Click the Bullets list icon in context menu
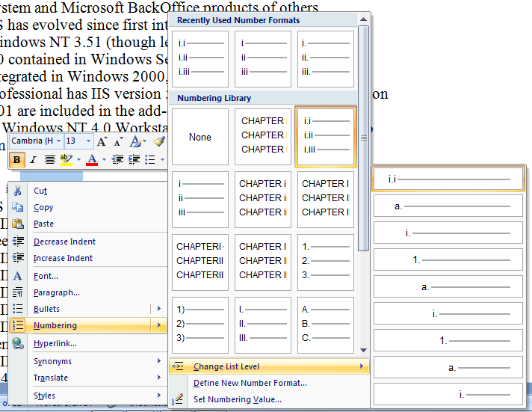 coord(18,308)
